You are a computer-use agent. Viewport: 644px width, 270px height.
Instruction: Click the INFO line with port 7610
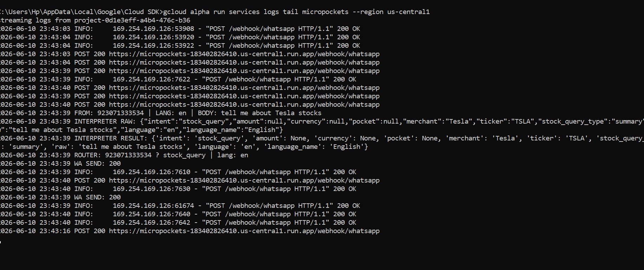pyautogui.click(x=178, y=172)
